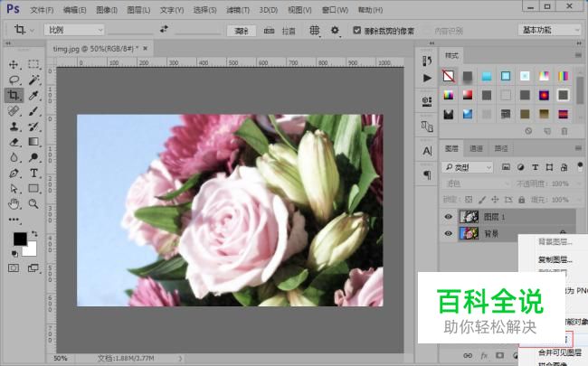Select the Horizontal Type tool

coord(33,174)
